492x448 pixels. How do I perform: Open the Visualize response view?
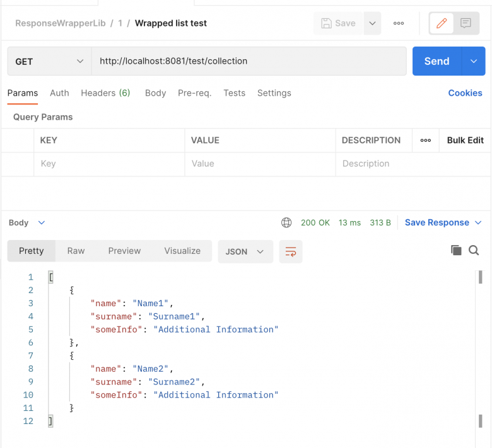pos(182,251)
